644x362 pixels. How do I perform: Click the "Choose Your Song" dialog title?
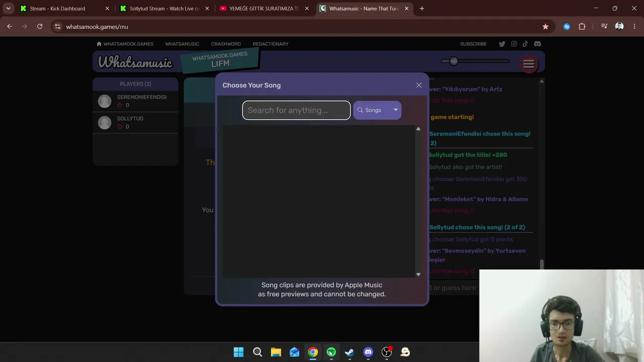point(252,85)
